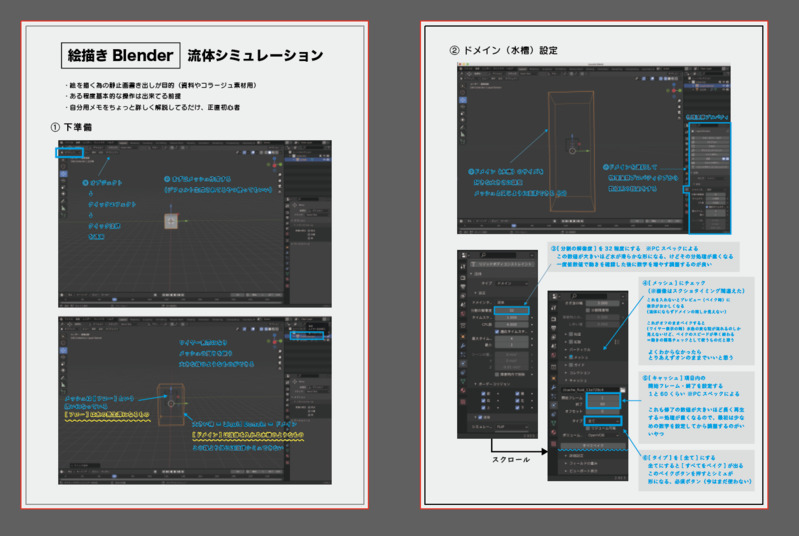Toggle 粘度 (Viscosity) checkbox in right panel
The image size is (799, 536).
[x=571, y=334]
